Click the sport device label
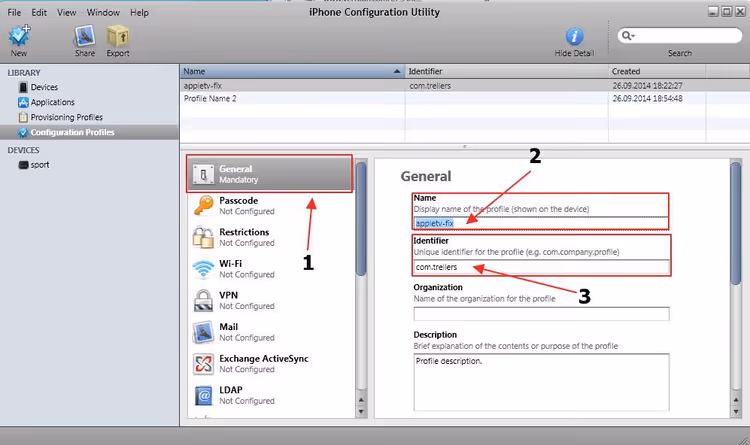Screen dimensions: 750x445 pyautogui.click(x=40, y=165)
